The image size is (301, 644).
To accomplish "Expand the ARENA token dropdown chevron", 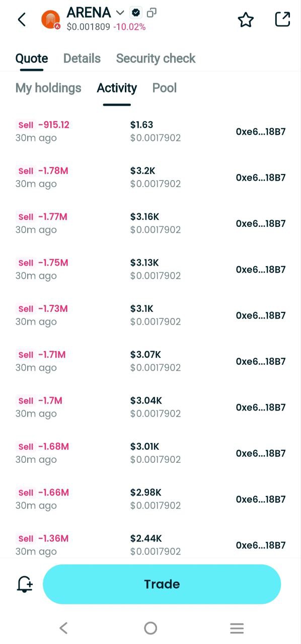I will [x=120, y=12].
